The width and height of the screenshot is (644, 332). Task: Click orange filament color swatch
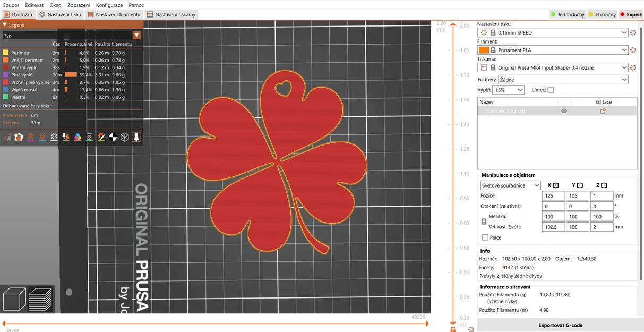[483, 50]
